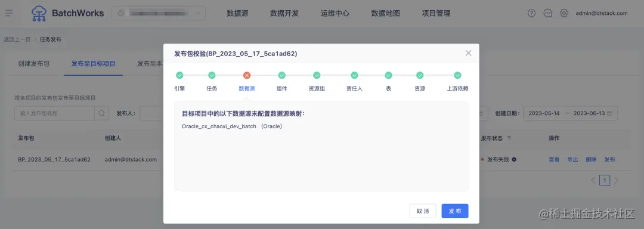
Task: Click 查看 link for BP_2023_05_17_5ca1ad62
Action: pyautogui.click(x=554, y=160)
